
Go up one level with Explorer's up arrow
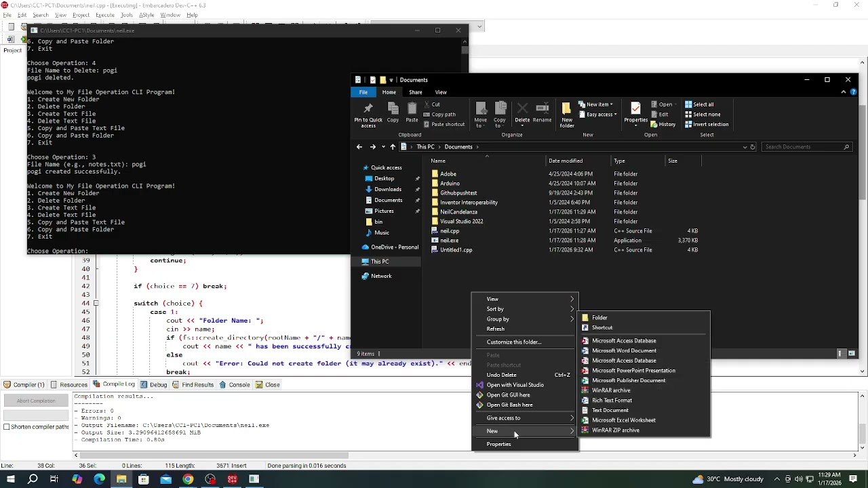click(393, 147)
